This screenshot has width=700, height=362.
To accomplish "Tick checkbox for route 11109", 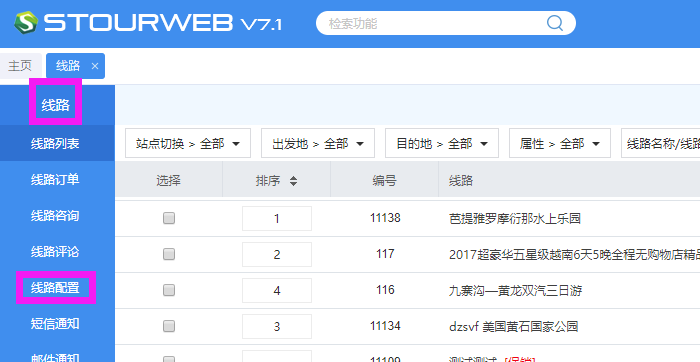I will point(169,359).
